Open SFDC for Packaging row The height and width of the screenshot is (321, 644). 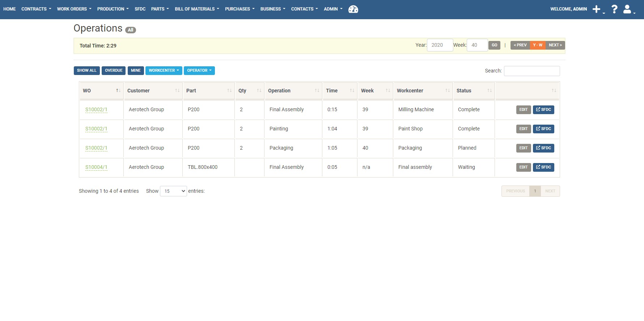pos(543,148)
